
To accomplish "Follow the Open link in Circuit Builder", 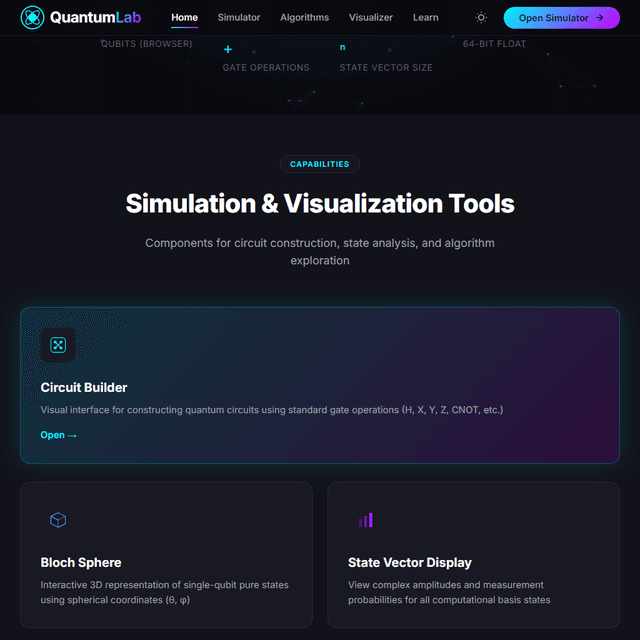I will tap(58, 435).
